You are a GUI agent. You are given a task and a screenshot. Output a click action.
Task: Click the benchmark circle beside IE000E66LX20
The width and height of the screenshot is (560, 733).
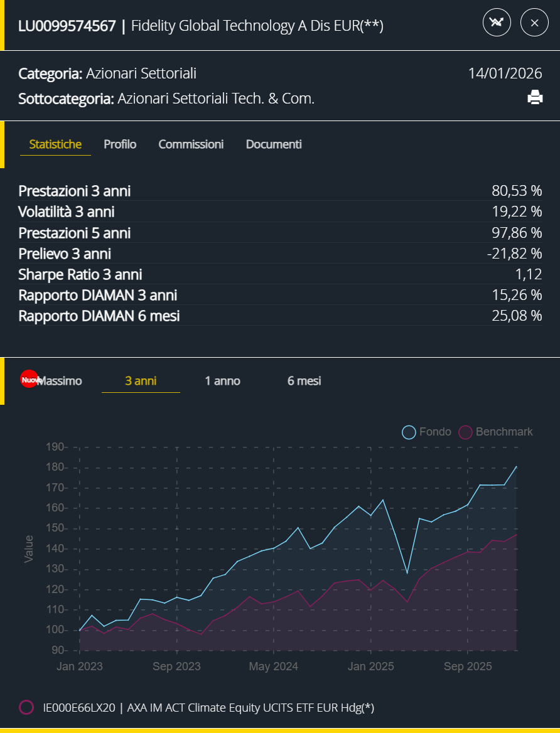(26, 707)
